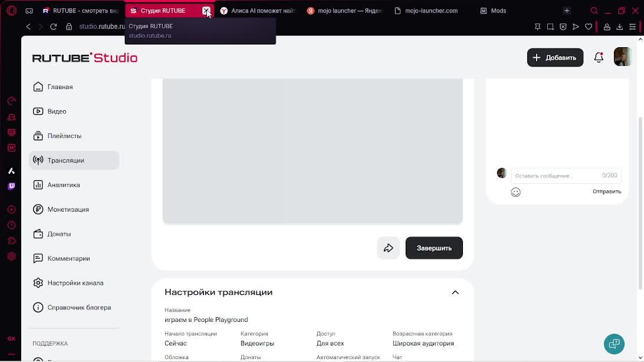Image resolution: width=644 pixels, height=362 pixels.
Task: Click the RUTUBE Studio logo
Action: click(85, 58)
